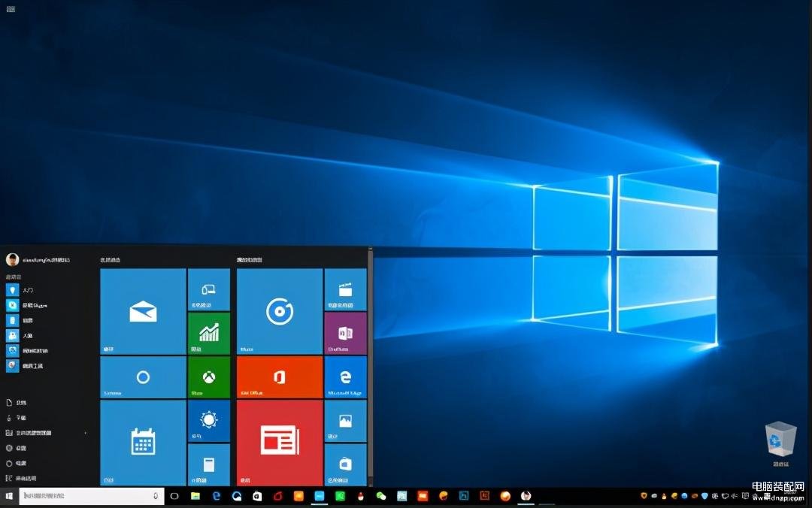Open the Movies & TV clapperboard tile
The height and width of the screenshot is (508, 812).
(x=345, y=289)
